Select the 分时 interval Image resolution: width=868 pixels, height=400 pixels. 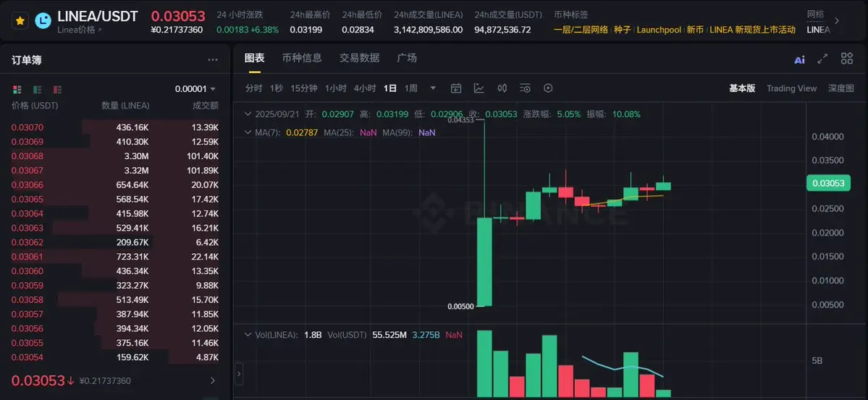point(253,88)
